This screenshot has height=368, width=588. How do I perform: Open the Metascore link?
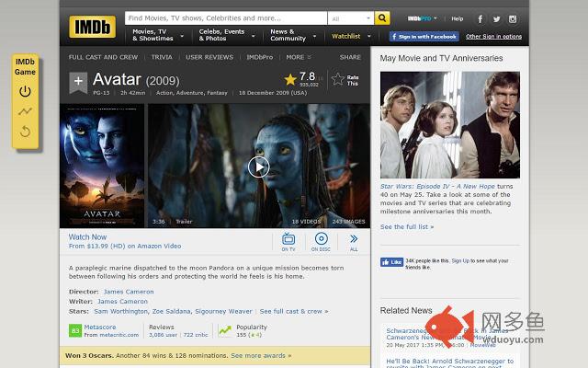100,328
